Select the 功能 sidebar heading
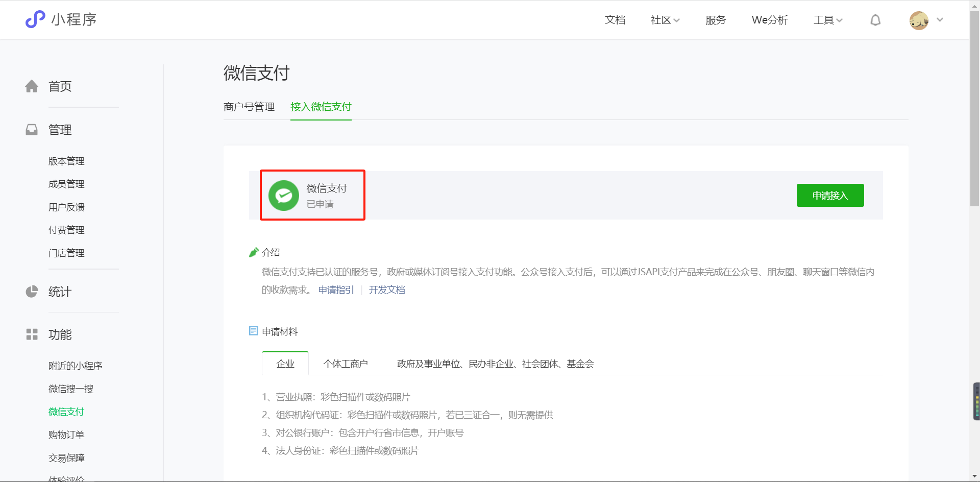 [60, 334]
